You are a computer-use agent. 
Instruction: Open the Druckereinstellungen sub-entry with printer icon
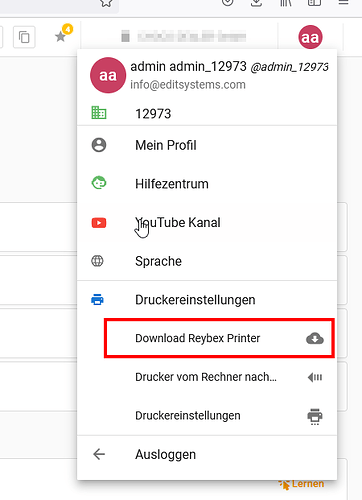pyautogui.click(x=207, y=416)
